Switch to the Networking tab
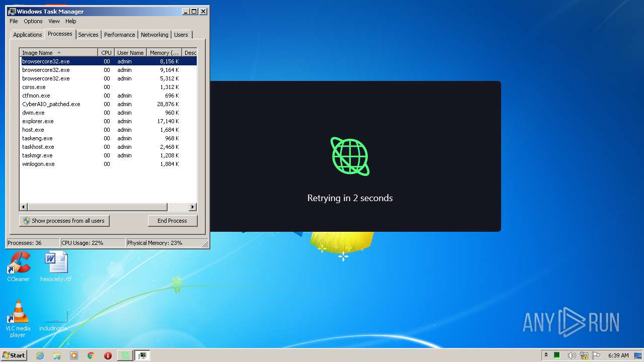 point(154,35)
